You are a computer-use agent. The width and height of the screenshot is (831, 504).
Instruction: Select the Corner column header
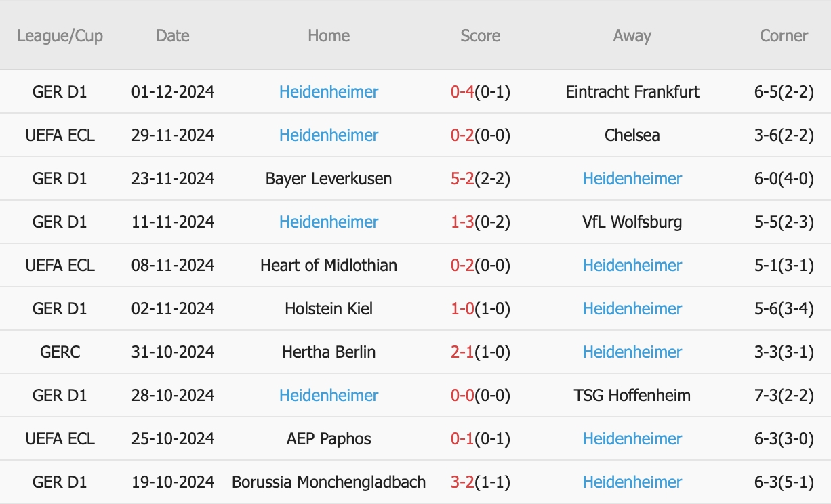pos(784,36)
